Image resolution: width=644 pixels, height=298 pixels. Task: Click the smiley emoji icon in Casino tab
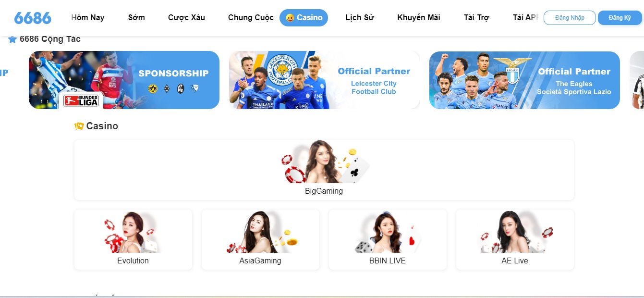tap(290, 18)
